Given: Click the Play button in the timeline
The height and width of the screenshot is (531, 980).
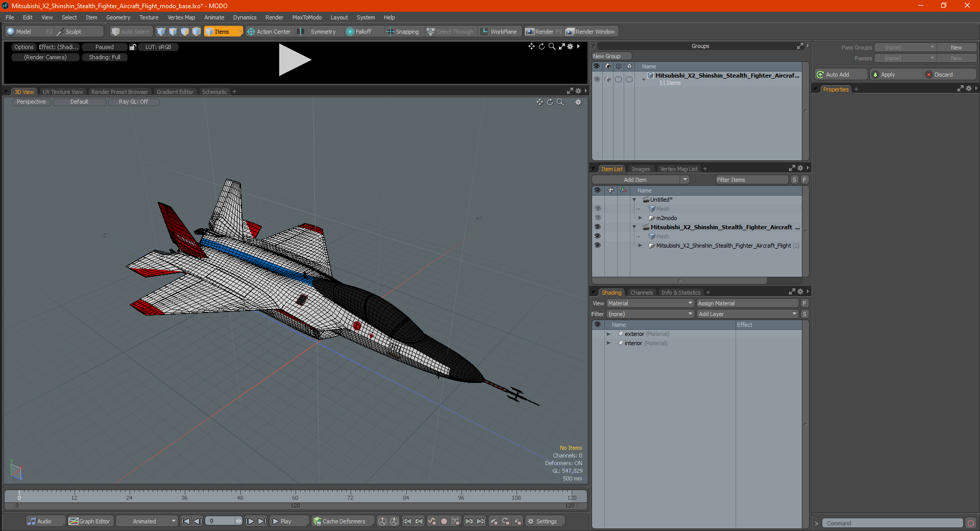Looking at the screenshot, I should click(289, 521).
